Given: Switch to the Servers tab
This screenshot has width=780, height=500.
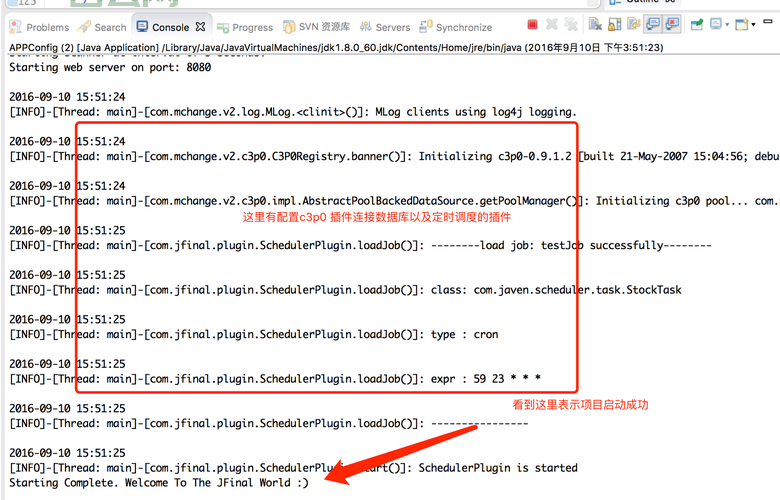Looking at the screenshot, I should point(386,27).
